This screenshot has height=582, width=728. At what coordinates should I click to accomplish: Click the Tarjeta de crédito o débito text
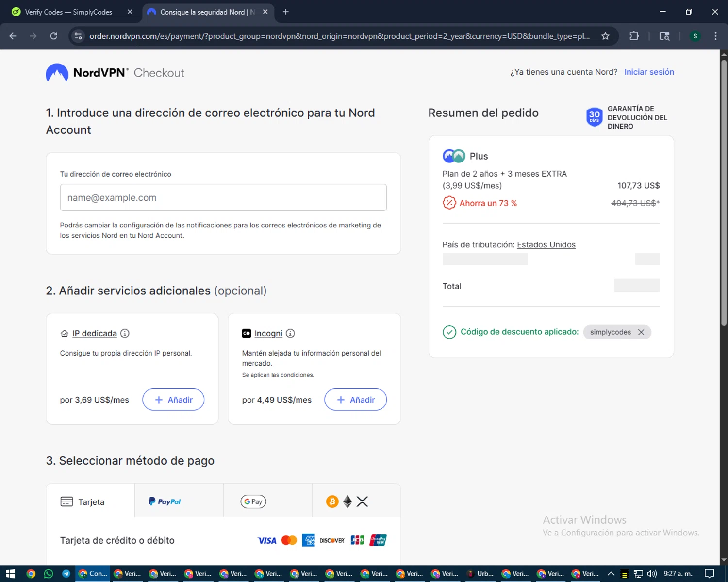(x=117, y=540)
